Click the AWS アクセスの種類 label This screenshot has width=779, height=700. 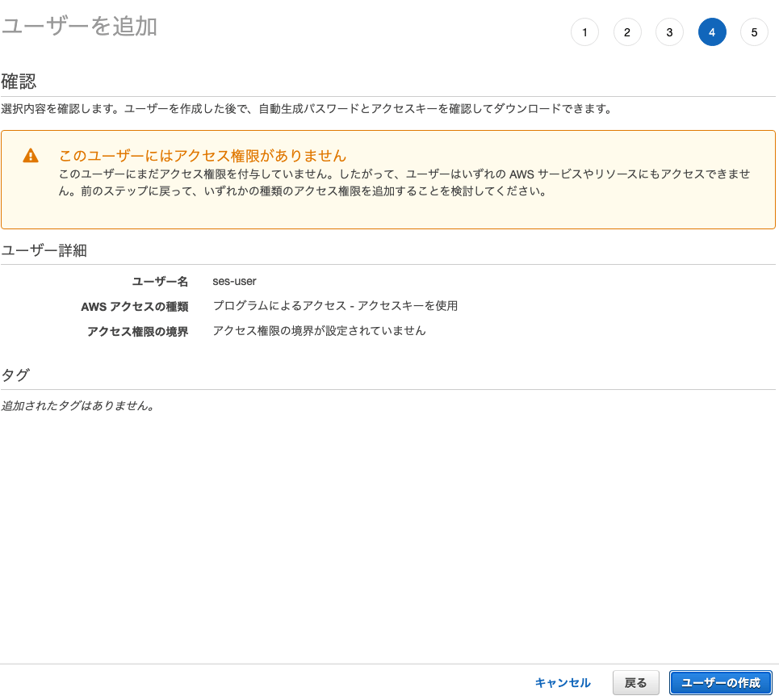137,306
